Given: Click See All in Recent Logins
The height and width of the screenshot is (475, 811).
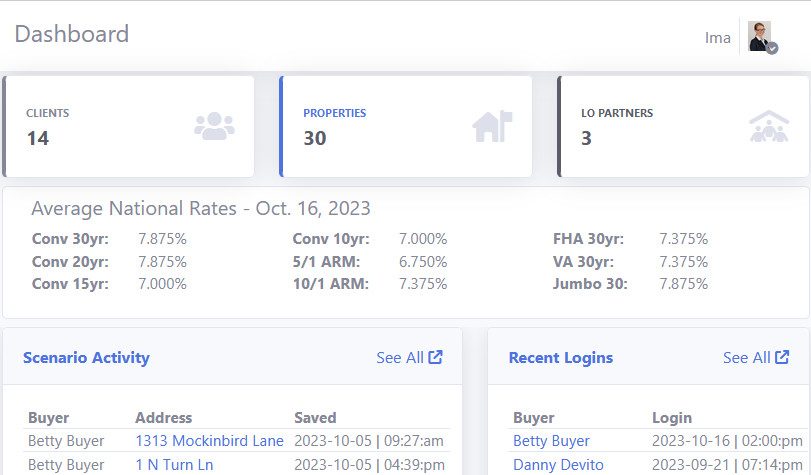Looking at the screenshot, I should click(x=747, y=357).
